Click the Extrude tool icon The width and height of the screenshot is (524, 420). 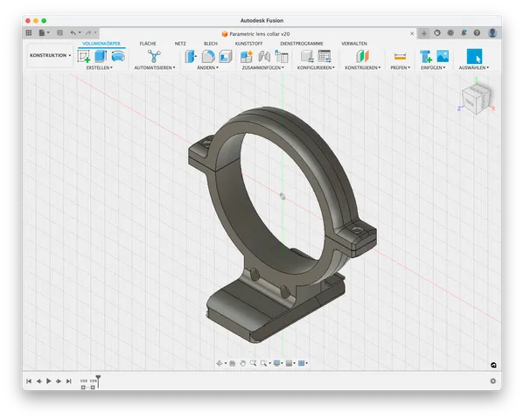point(101,56)
